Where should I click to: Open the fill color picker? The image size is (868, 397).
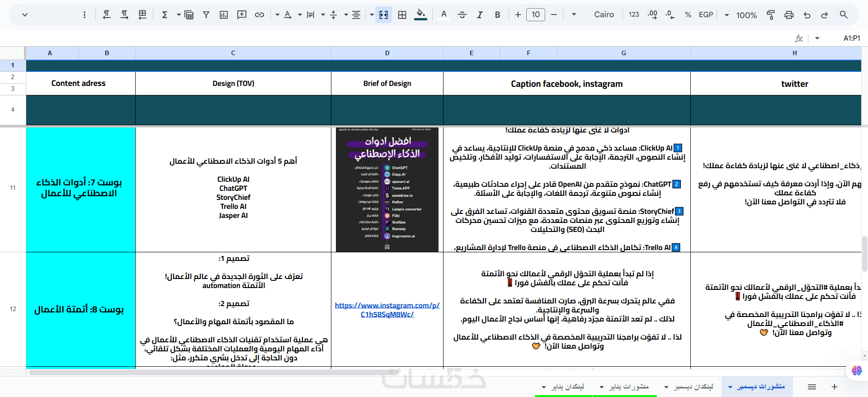[421, 15]
